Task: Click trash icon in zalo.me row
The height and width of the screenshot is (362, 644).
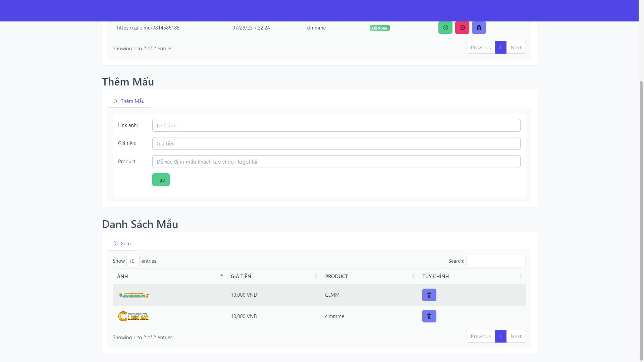Action: [479, 27]
